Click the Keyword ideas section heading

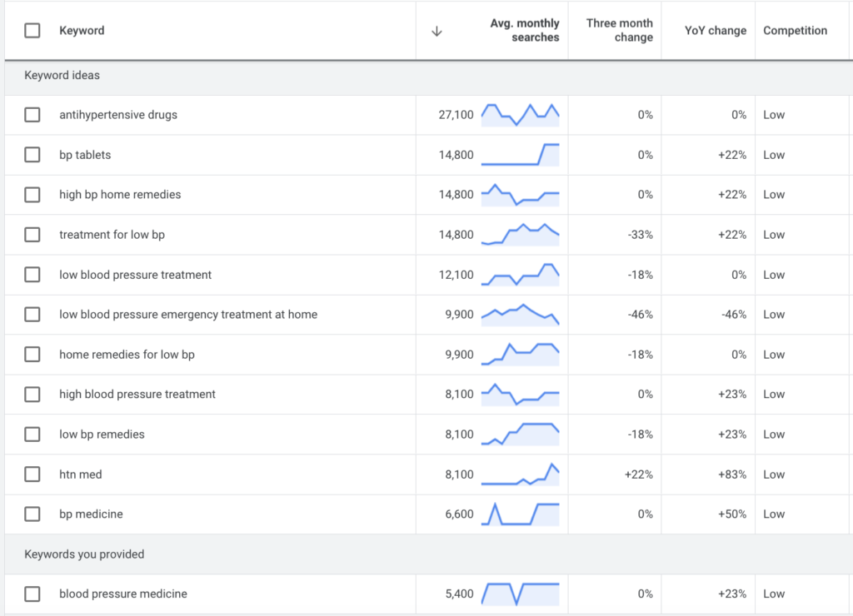pos(62,75)
